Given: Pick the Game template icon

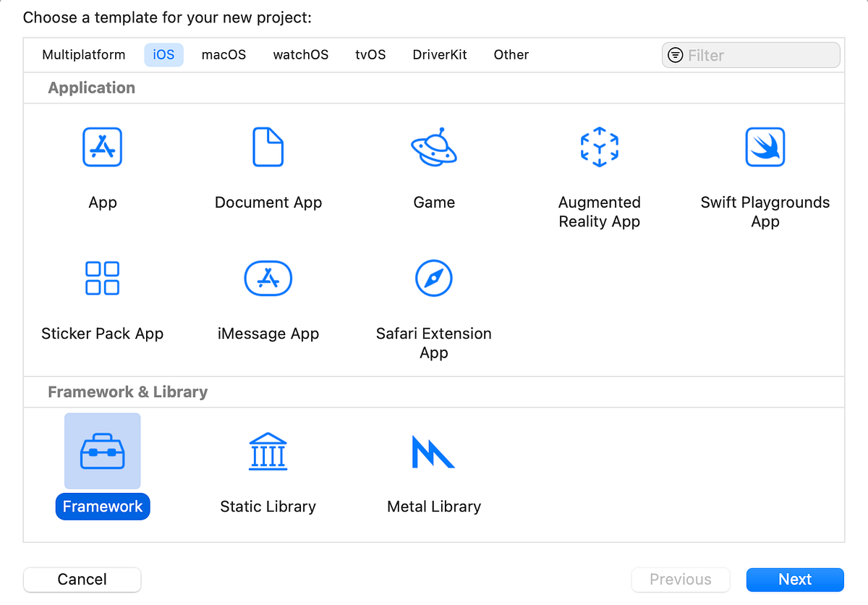Looking at the screenshot, I should pyautogui.click(x=433, y=147).
